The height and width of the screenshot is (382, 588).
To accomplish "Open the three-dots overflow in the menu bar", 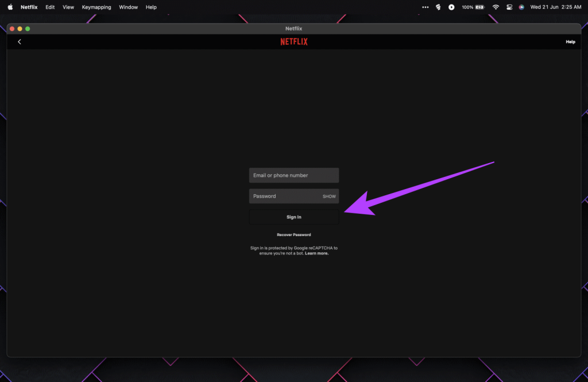I will (425, 7).
